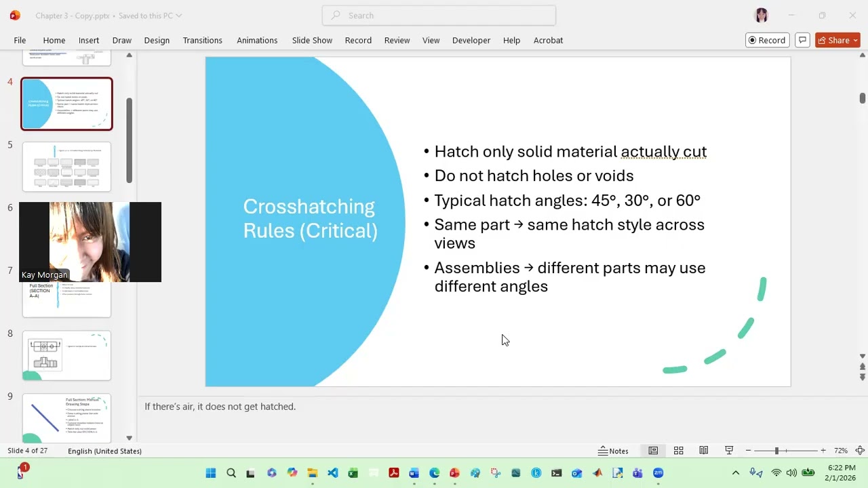This screenshot has height=488, width=868.
Task: Open Word from the taskbar
Action: [414, 473]
